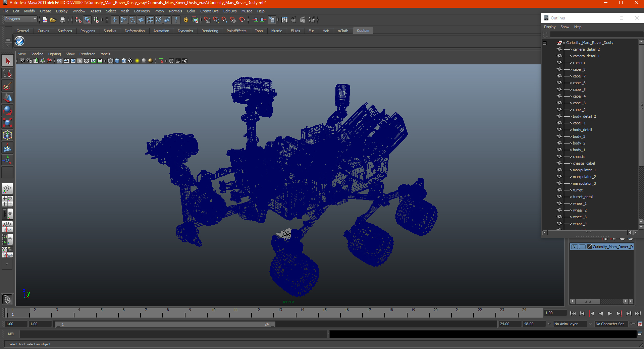Open the Auto Key toggle key icon
Screen dimensions: 644x349
pos(633,324)
